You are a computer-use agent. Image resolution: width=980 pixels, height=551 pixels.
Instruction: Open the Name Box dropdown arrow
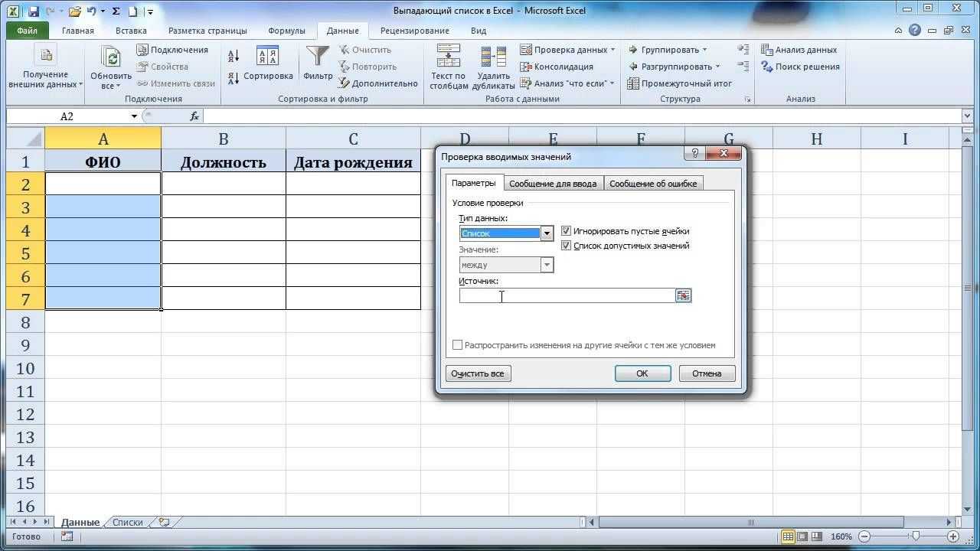tap(134, 116)
